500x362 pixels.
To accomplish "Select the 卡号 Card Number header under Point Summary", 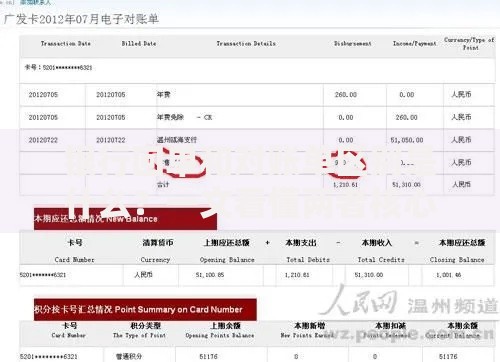I will [x=69, y=330].
